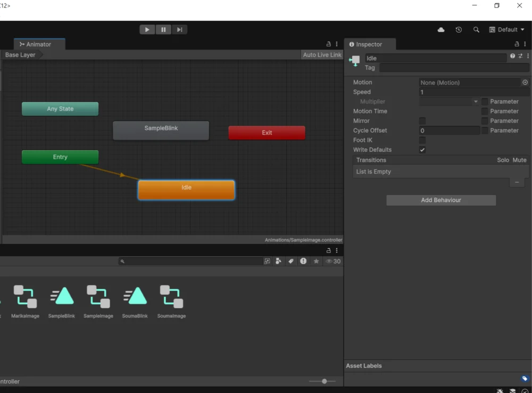Open the Inspector help icon for Idle
532x393 pixels.
512,56
